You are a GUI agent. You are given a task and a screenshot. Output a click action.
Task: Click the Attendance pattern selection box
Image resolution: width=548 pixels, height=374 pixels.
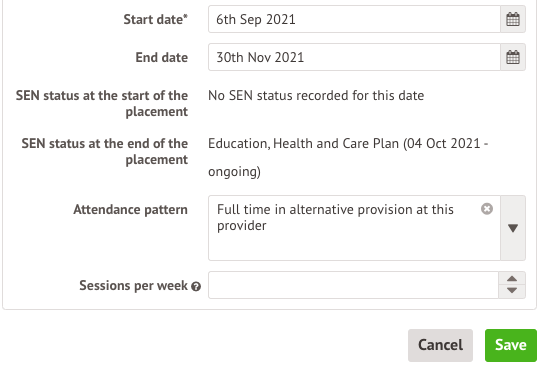354,228
